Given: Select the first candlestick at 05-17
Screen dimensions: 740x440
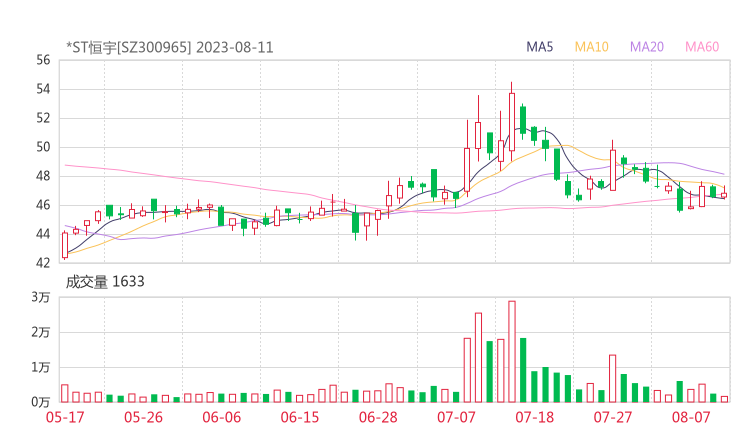Looking at the screenshot, I should (x=65, y=245).
